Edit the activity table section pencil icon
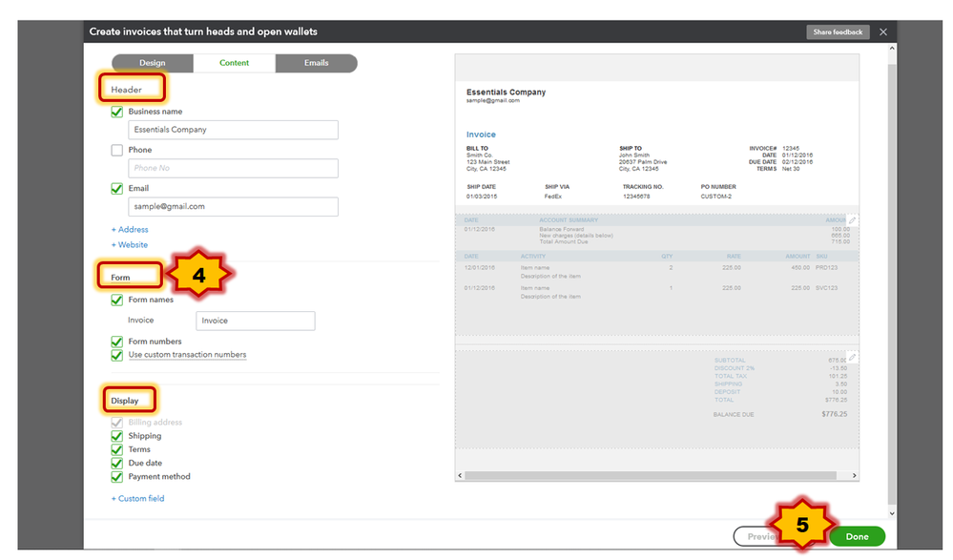 coord(852,220)
